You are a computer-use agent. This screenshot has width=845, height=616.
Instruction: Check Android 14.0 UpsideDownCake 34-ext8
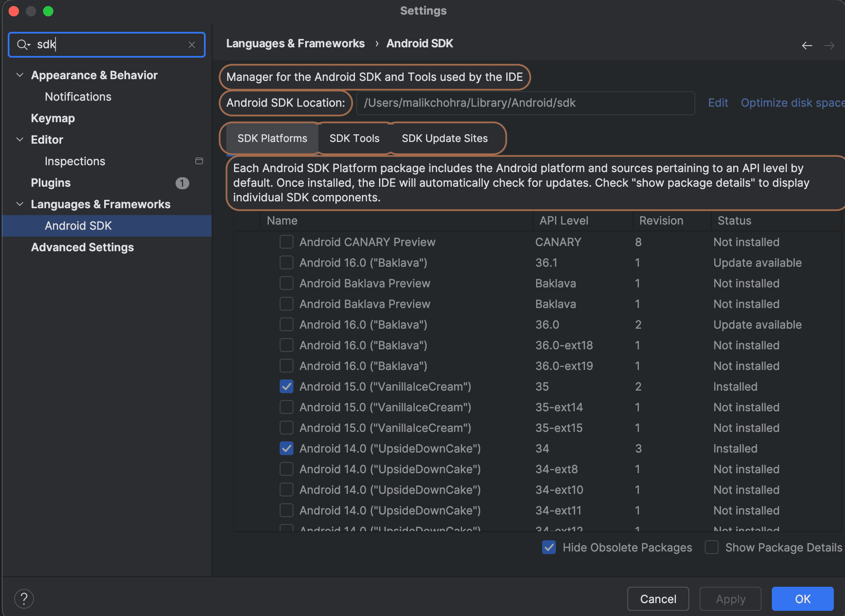point(287,469)
